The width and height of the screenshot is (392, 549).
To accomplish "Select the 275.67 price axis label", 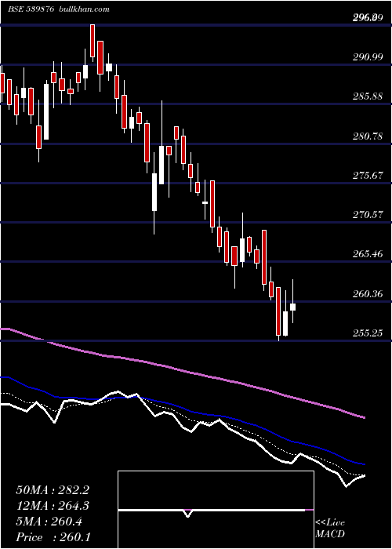I will (x=367, y=175).
